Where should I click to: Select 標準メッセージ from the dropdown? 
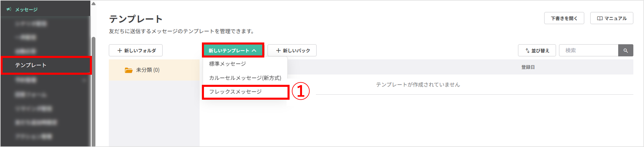[x=227, y=64]
